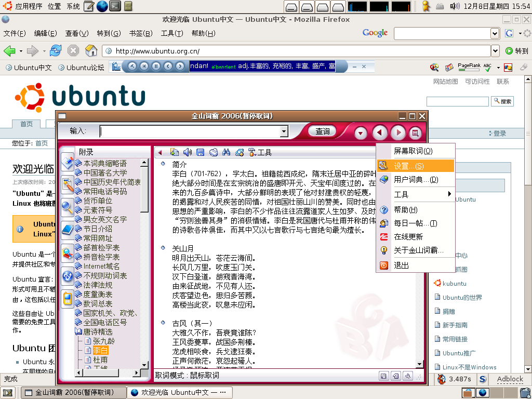The width and height of the screenshot is (532, 399).
Task: Click the content pane scroll down arrow
Action: 420,364
